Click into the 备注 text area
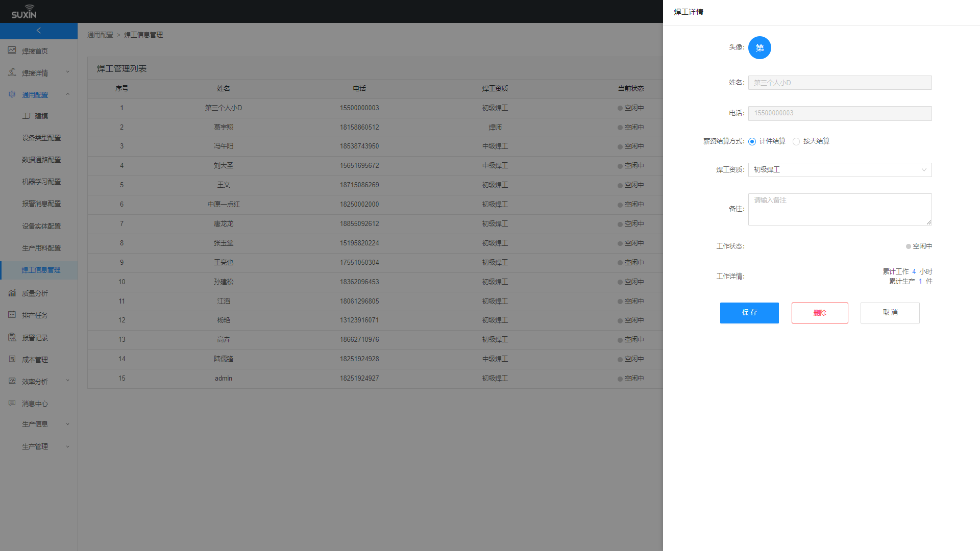 (840, 209)
